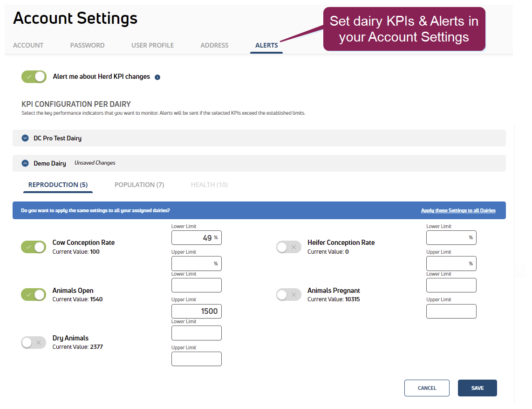
Task: Switch to the Population (7) tab
Action: pyautogui.click(x=139, y=185)
